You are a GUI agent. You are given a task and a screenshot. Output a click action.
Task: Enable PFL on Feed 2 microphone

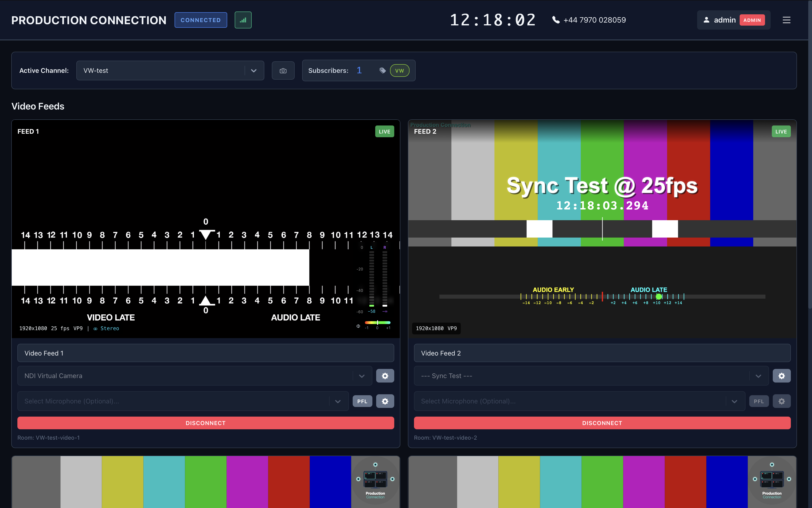[x=759, y=401]
